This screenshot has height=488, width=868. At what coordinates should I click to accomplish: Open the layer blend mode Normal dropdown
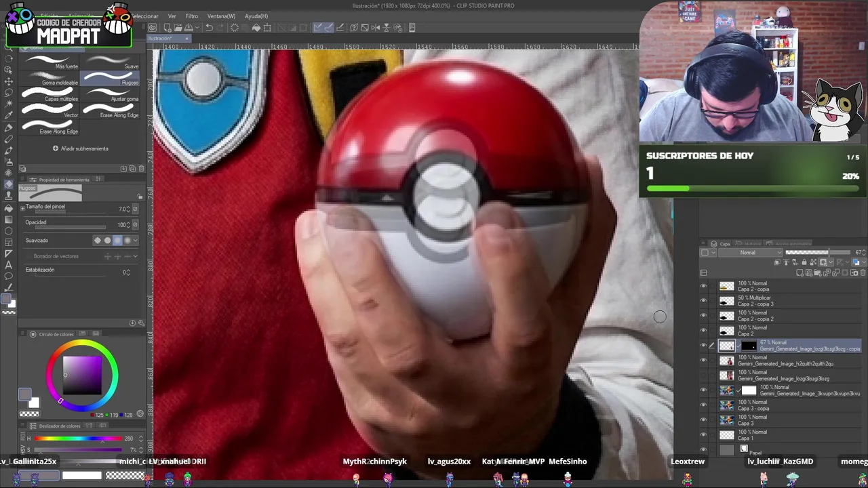point(751,253)
